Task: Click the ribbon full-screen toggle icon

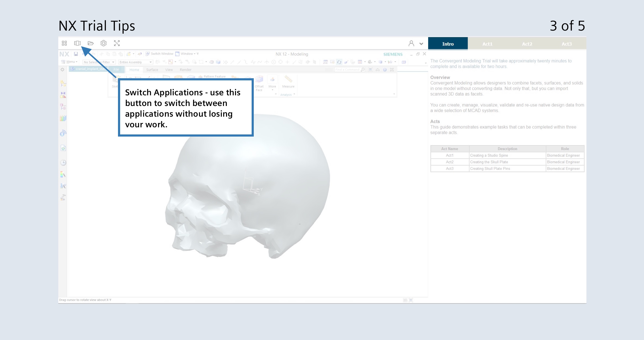Action: (371, 69)
